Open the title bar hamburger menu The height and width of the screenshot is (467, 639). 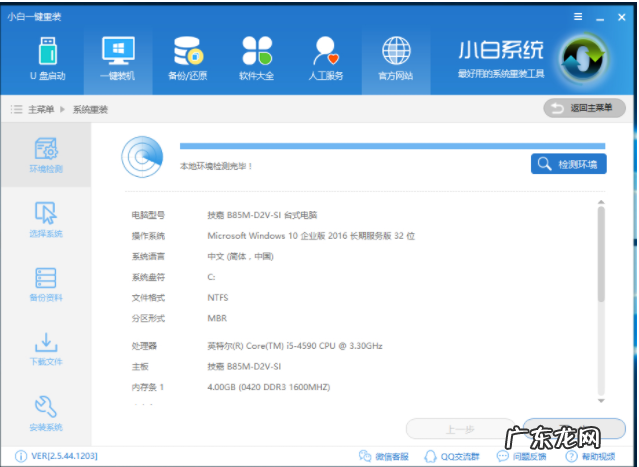coord(579,18)
